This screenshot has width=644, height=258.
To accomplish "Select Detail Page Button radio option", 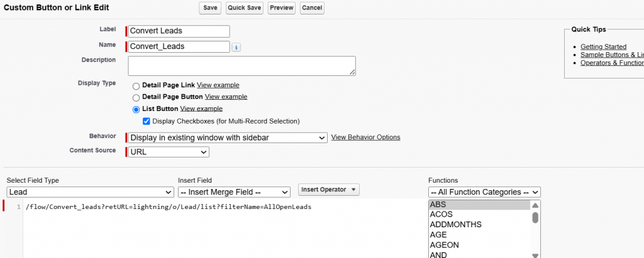I will [136, 97].
